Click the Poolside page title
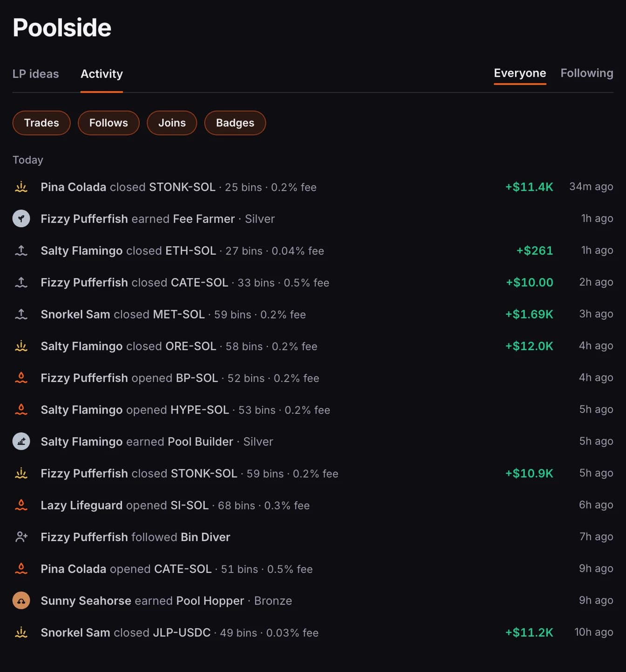This screenshot has height=672, width=626. pos(62,27)
